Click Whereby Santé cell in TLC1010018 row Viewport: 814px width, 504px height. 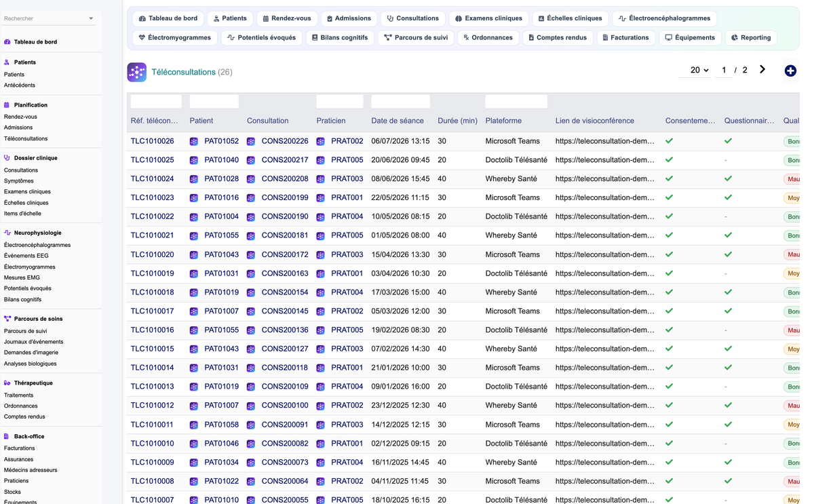(511, 292)
